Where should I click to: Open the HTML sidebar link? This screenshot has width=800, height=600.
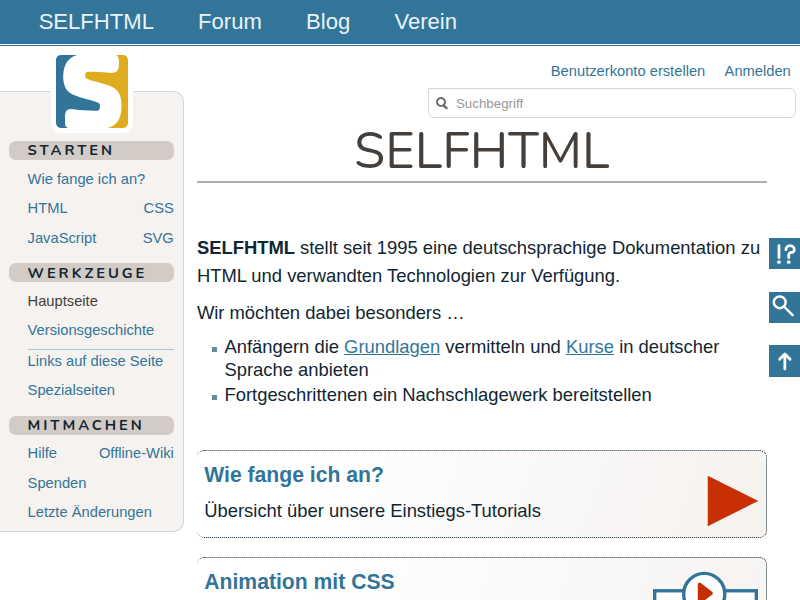click(x=47, y=208)
